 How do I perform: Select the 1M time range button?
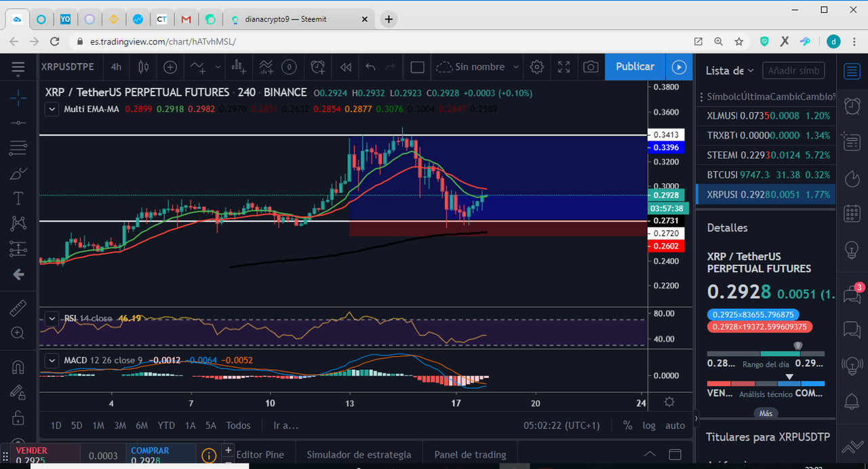98,426
